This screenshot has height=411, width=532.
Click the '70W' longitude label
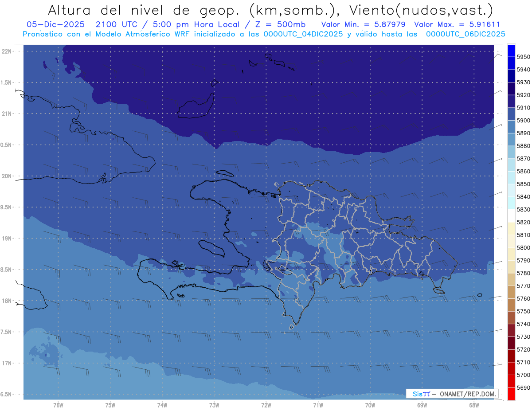(370, 405)
